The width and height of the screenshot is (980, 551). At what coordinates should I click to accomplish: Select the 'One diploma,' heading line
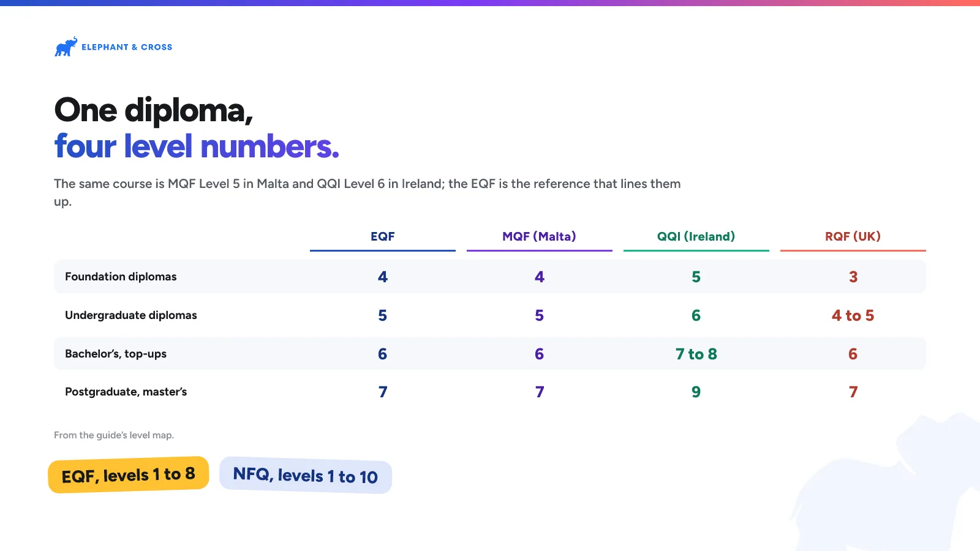[154, 111]
